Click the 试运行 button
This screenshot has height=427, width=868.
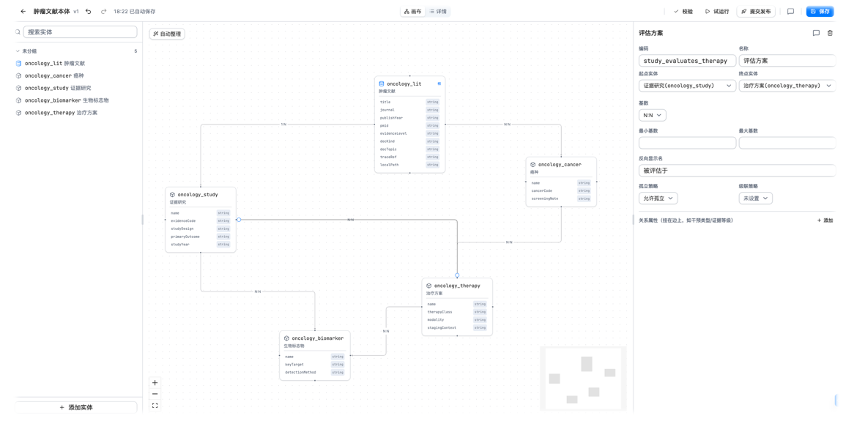(717, 11)
